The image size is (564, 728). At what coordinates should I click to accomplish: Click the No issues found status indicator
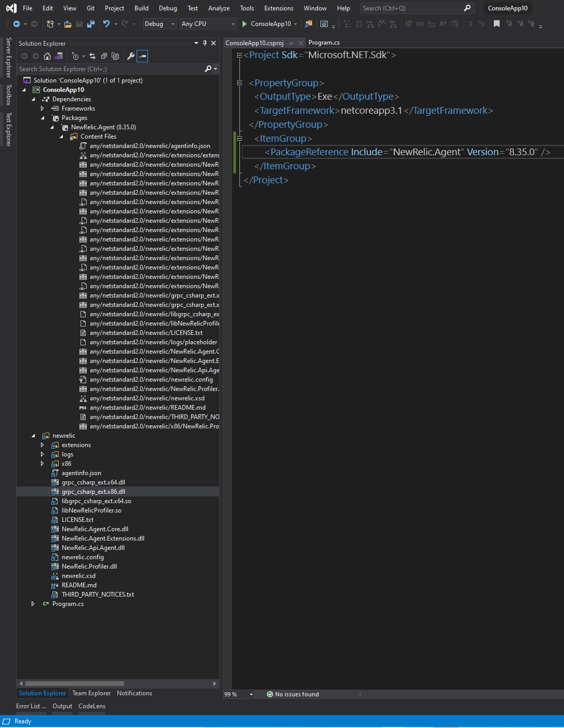(293, 694)
